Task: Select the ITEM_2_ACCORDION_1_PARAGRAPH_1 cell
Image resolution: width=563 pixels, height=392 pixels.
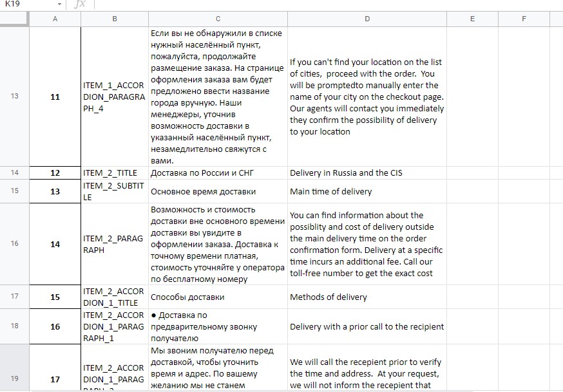Action: point(115,326)
